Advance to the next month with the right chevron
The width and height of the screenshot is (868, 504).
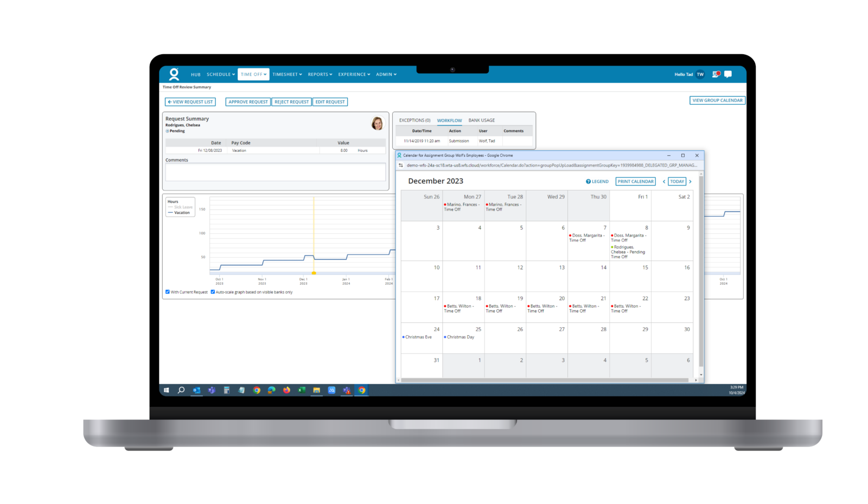pos(690,181)
